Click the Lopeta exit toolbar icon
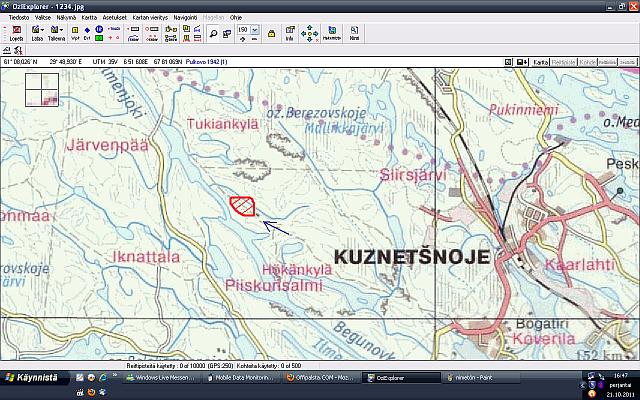The width and height of the screenshot is (640, 400). 15,33
